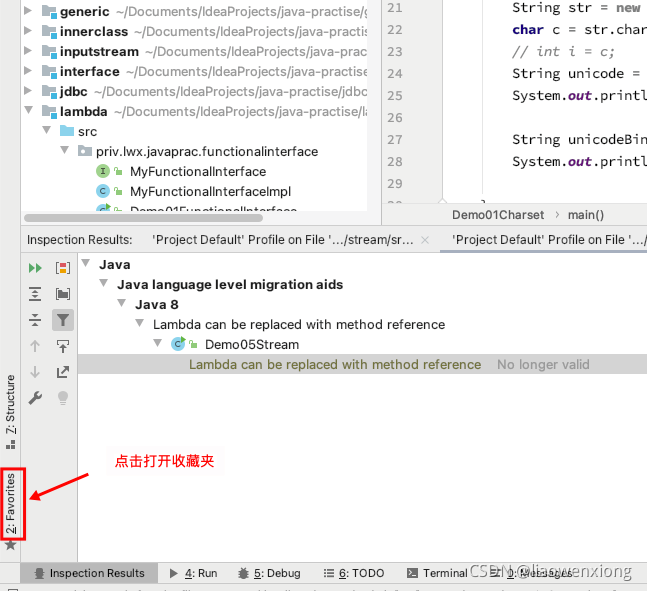The image size is (647, 591).
Task: Open the 5: Debug tool window
Action: click(269, 573)
